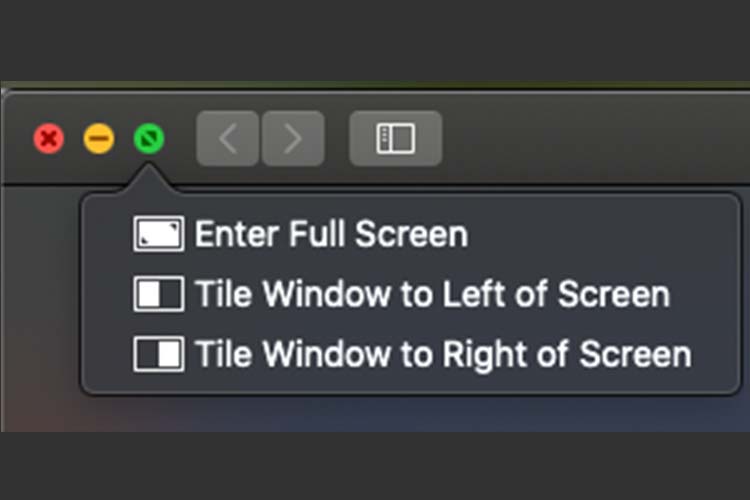The height and width of the screenshot is (500, 750).
Task: Click the gap between the forward and sidebar buttons
Action: pos(337,138)
